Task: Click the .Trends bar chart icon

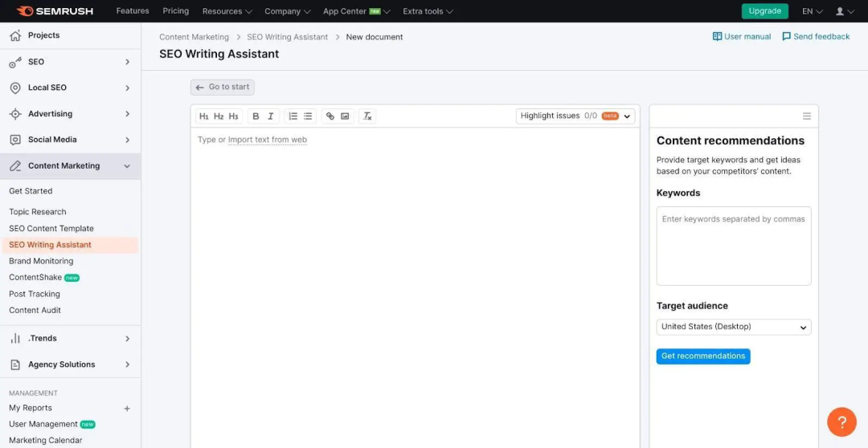Action: tap(15, 339)
